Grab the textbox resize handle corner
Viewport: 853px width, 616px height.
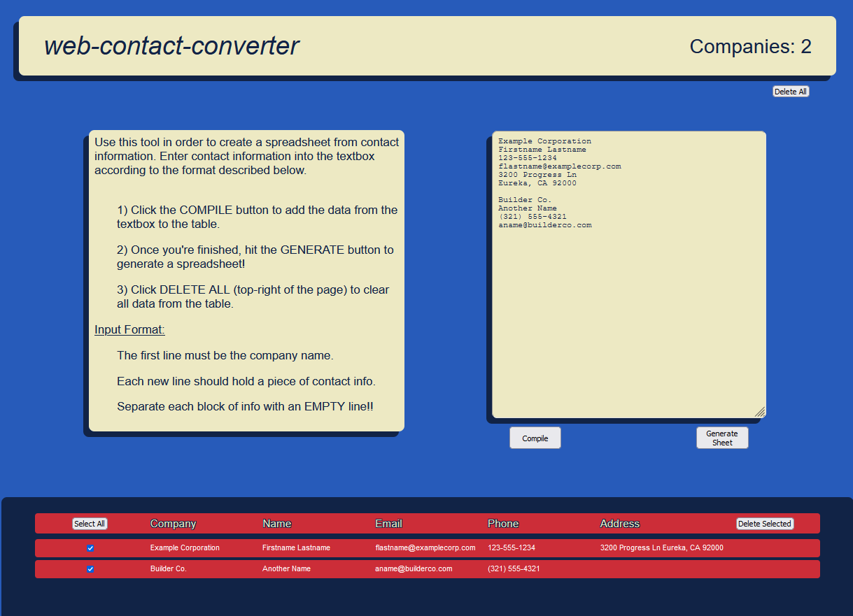[x=760, y=412]
